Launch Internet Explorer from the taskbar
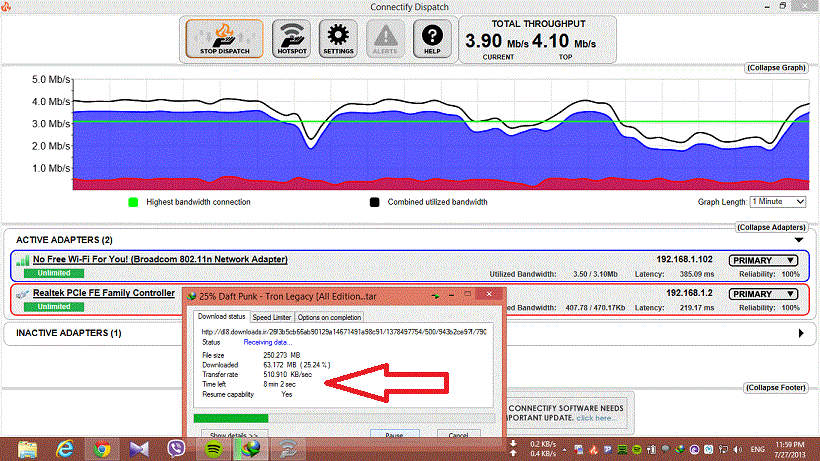The width and height of the screenshot is (820, 461). [65, 450]
